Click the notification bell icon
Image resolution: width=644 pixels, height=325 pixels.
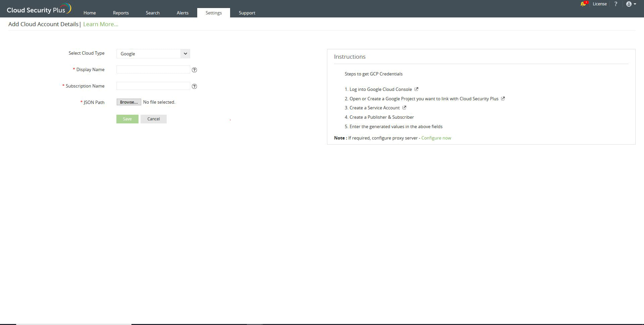pos(583,4)
